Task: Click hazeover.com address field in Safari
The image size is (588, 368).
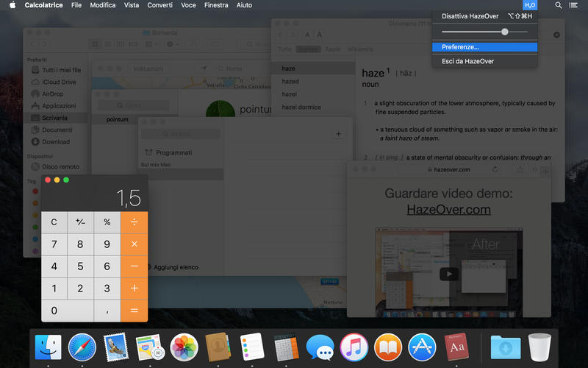Action: coord(448,170)
